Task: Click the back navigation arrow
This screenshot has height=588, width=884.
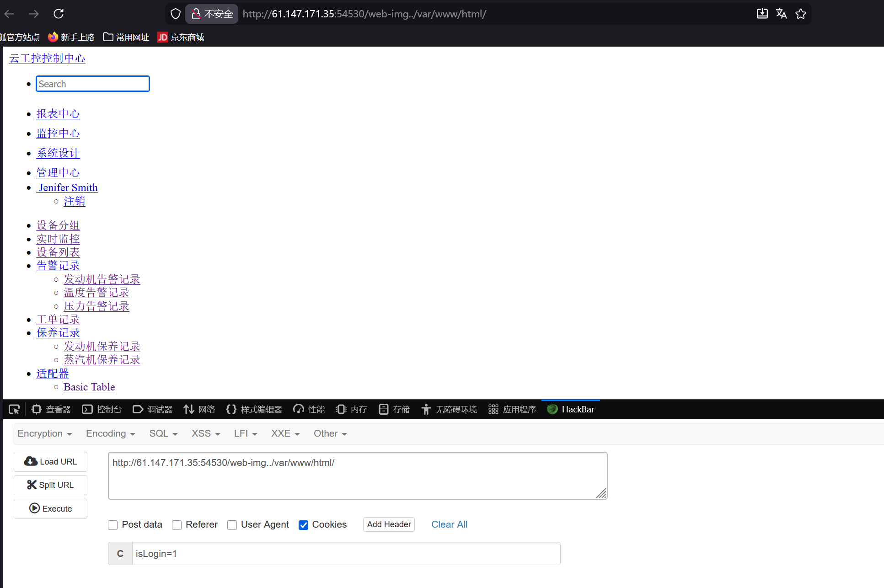Action: coord(10,14)
